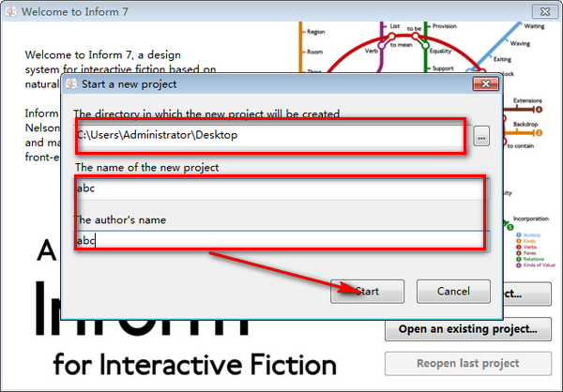Close the Start a new project dialog
The image size is (563, 392).
coord(486,84)
